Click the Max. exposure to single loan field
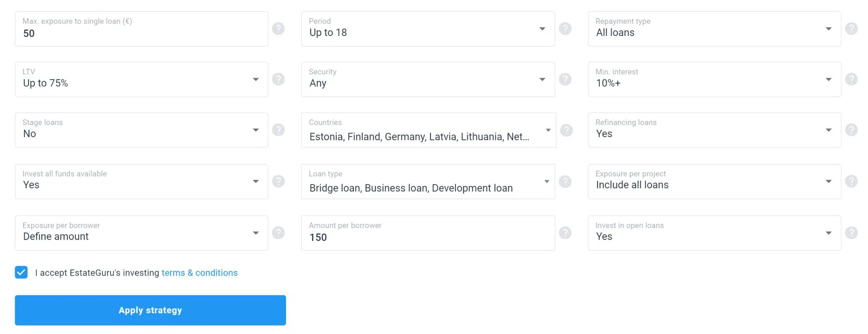Image resolution: width=868 pixels, height=334 pixels. point(141,33)
